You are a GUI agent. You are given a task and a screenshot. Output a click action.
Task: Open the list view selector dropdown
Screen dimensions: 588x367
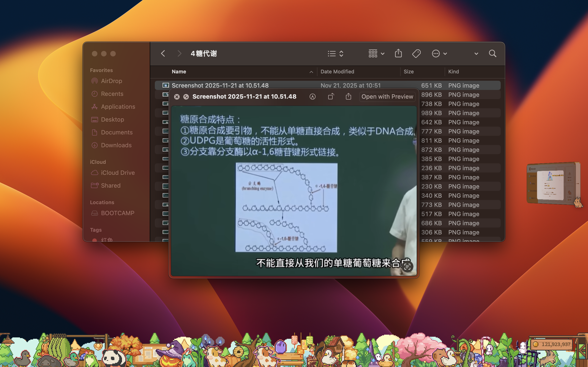click(x=336, y=53)
